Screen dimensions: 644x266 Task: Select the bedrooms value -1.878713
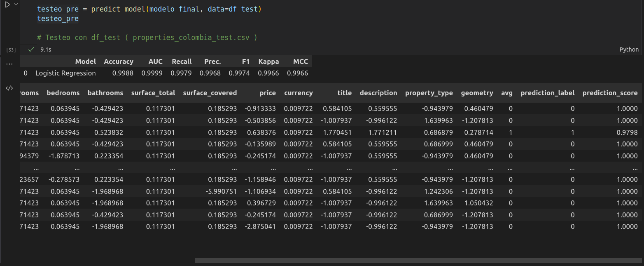point(64,156)
